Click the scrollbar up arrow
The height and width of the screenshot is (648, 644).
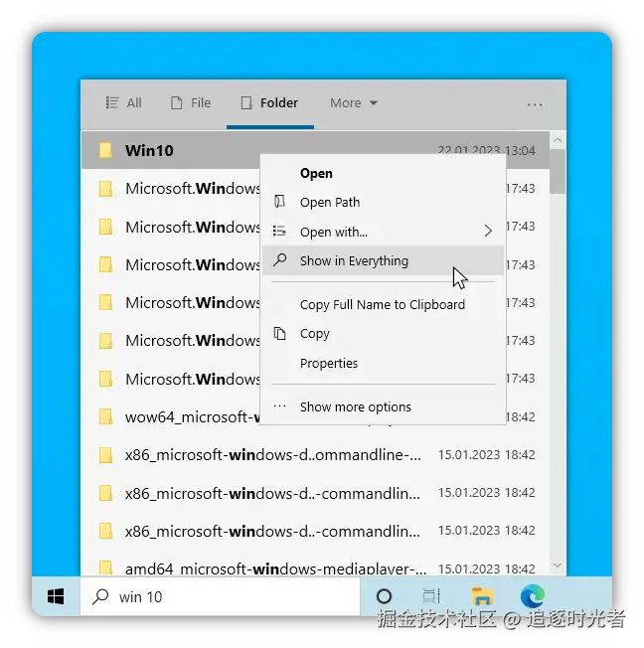(558, 140)
